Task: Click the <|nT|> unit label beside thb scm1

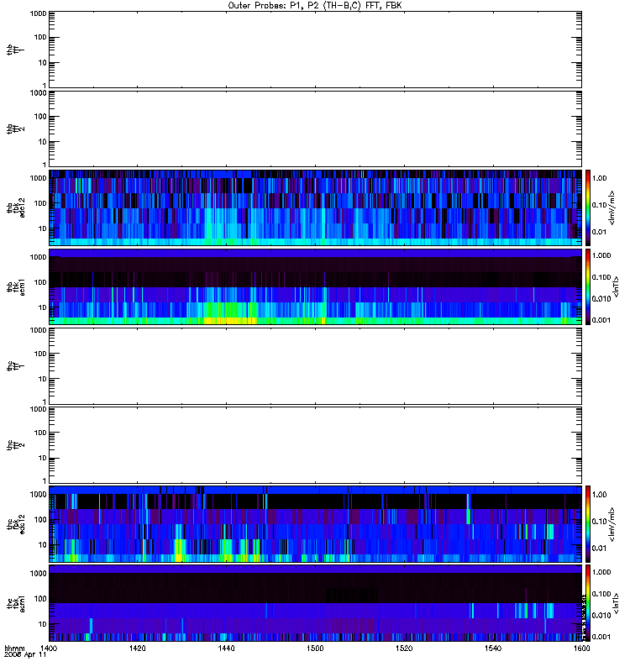Action: (x=616, y=286)
